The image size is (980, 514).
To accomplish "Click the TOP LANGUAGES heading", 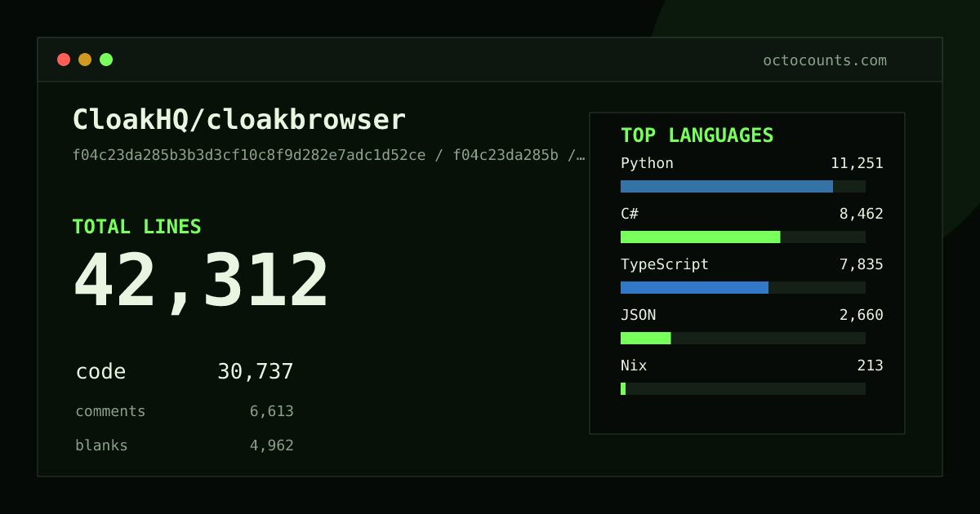I will pos(697,135).
